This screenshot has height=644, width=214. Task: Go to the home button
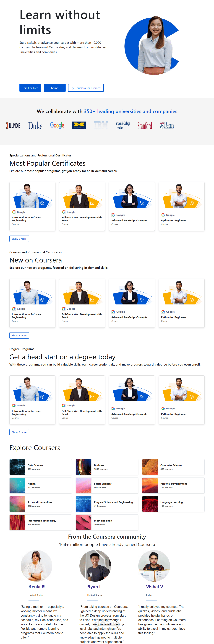[x=55, y=88]
